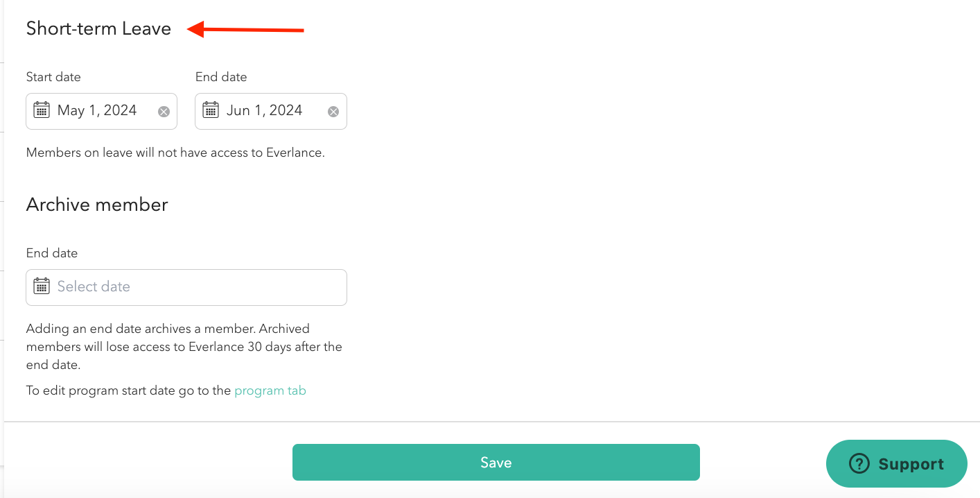The image size is (980, 498).
Task: Clear the Jun 1, 2024 end date
Action: point(333,112)
